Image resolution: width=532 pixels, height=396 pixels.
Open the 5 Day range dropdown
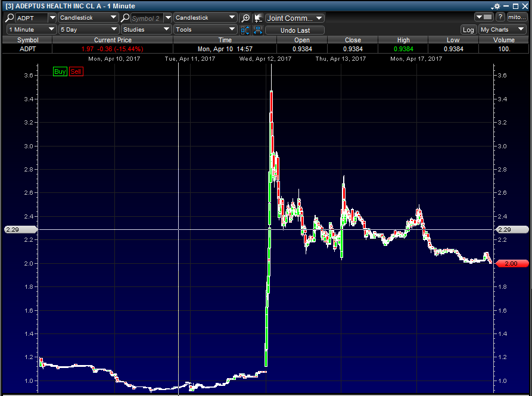[x=88, y=30]
